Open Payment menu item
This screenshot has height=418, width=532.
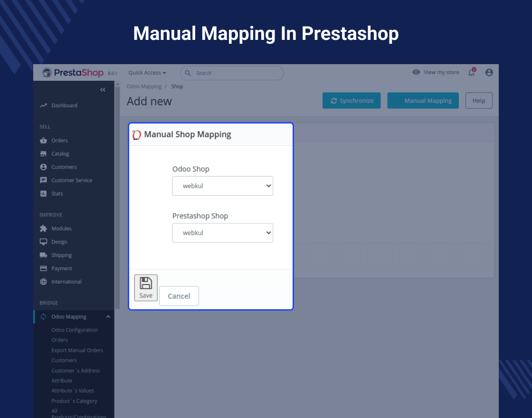[62, 268]
